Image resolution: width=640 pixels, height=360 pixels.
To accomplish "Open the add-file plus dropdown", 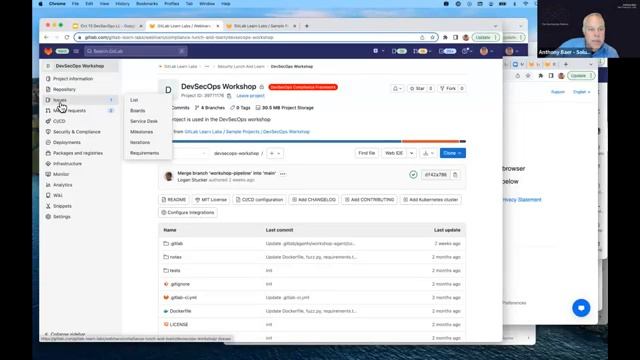I will (275, 153).
